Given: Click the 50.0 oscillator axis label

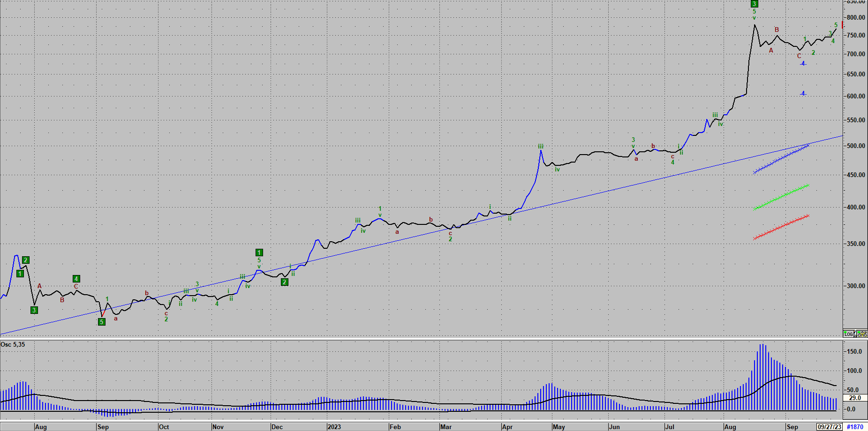Looking at the screenshot, I should [x=853, y=390].
